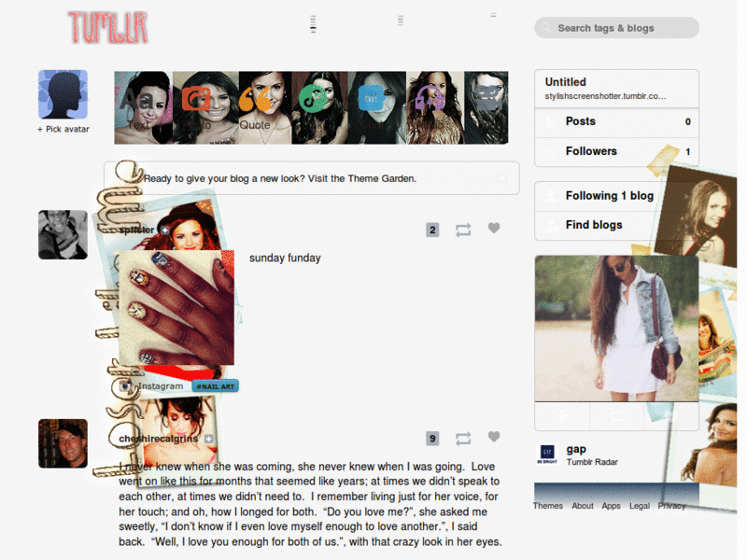Click in the Search tags & blogs field
Image resolution: width=747 pixels, height=560 pixels.
pos(616,28)
